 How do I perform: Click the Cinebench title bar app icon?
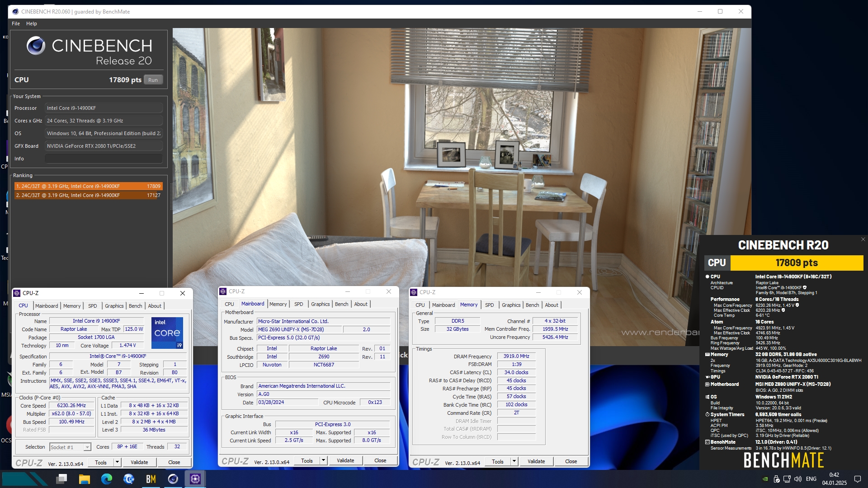[x=15, y=12]
